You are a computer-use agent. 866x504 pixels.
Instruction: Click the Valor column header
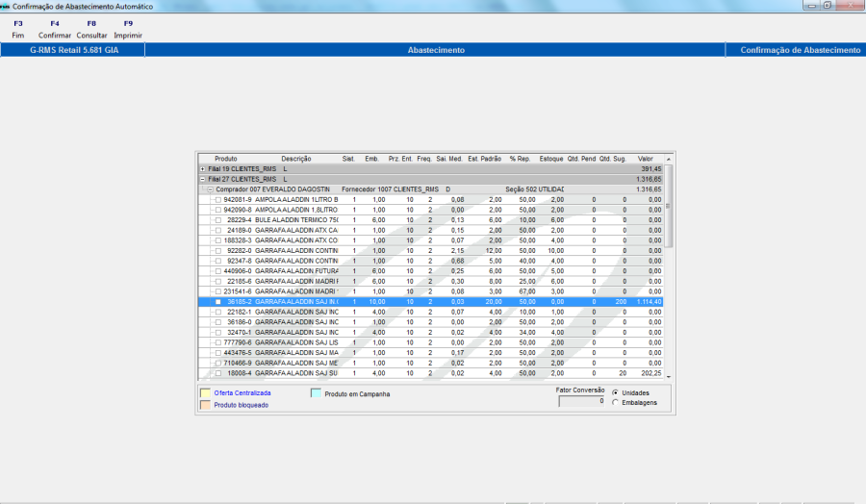pos(645,159)
